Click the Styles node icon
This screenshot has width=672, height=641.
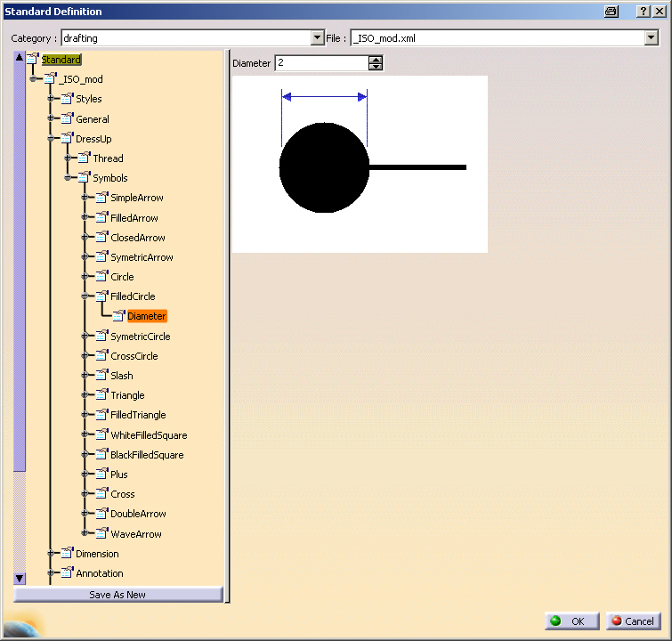coord(68,98)
